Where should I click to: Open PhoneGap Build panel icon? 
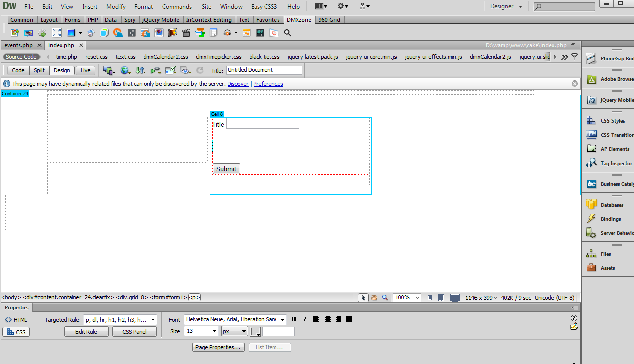coord(591,58)
